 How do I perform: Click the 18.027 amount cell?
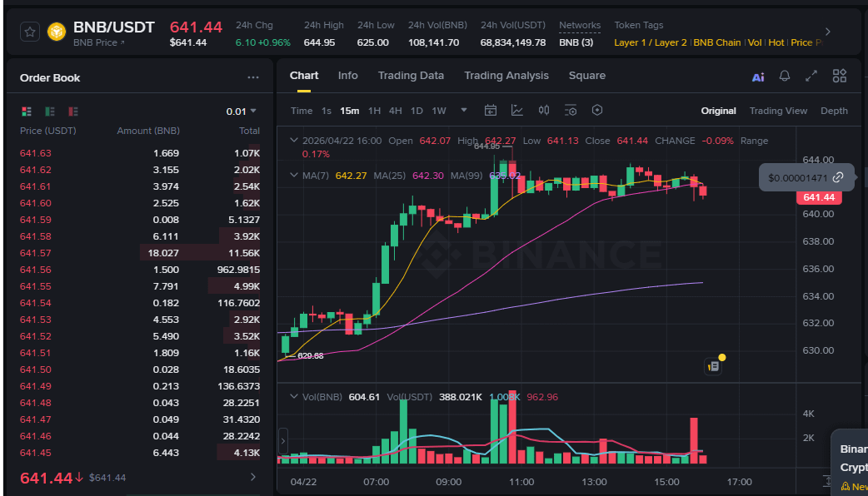point(162,253)
